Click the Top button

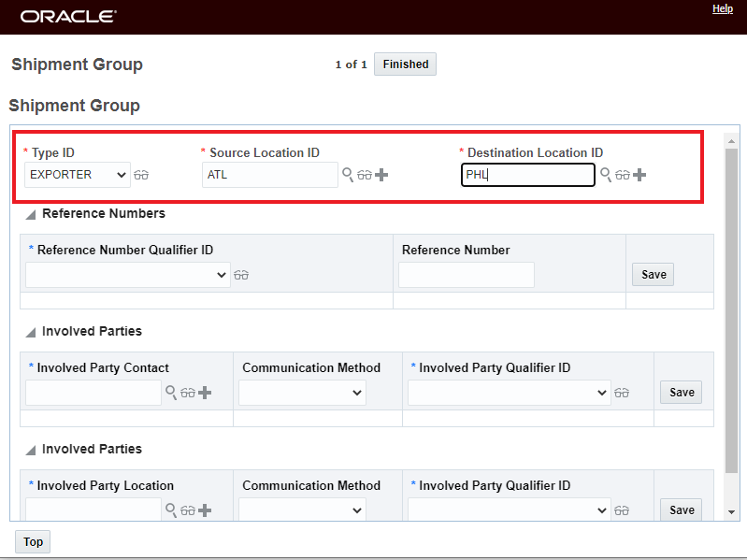33,542
